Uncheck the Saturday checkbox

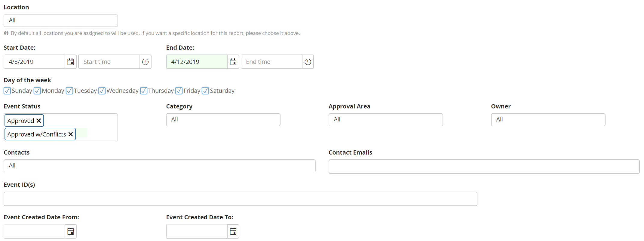click(x=205, y=91)
